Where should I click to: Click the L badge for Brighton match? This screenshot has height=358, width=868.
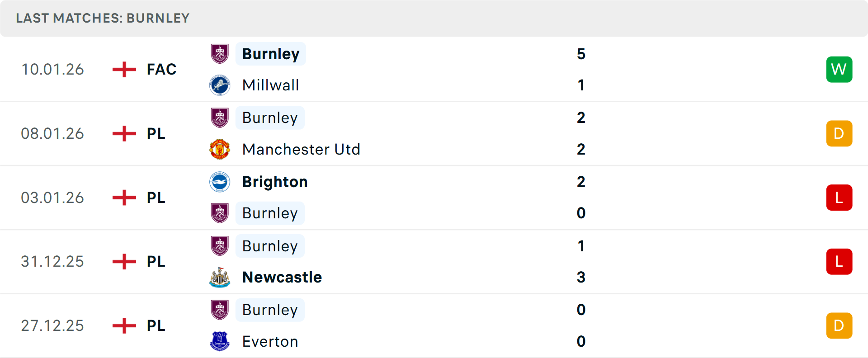point(839,198)
